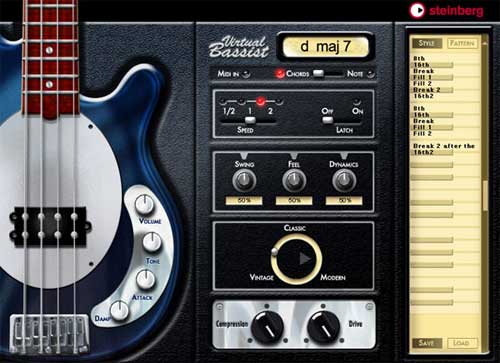
Task: Click the style list scrollbar thumb
Action: (x=485, y=195)
